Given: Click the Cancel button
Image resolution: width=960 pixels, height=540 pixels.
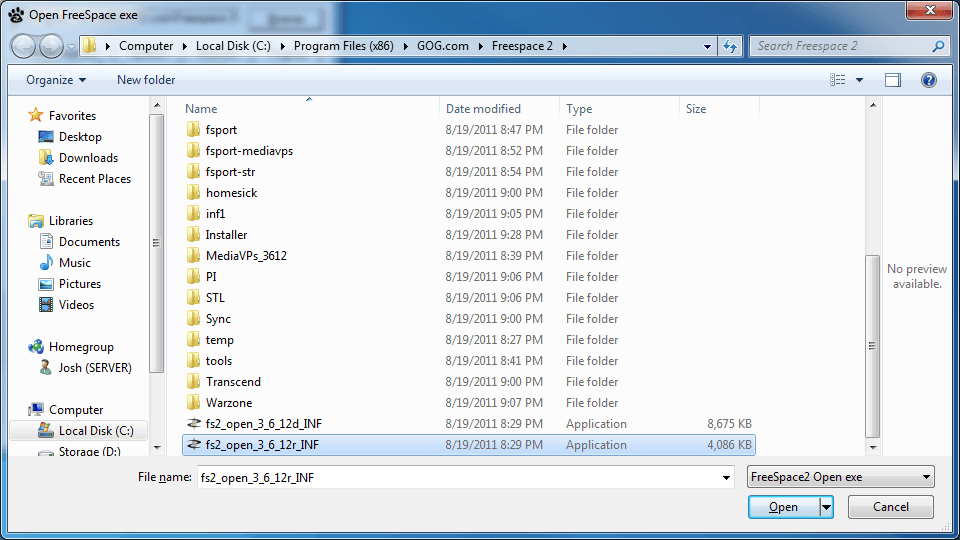Looking at the screenshot, I should (x=891, y=507).
